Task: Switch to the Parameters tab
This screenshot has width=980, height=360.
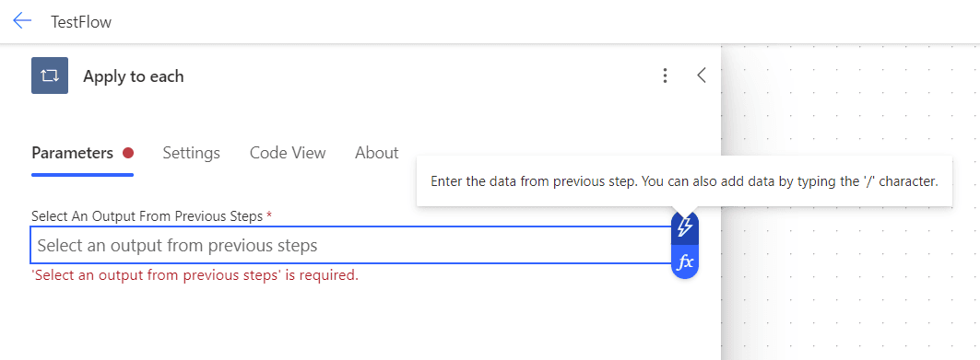Action: point(73,153)
